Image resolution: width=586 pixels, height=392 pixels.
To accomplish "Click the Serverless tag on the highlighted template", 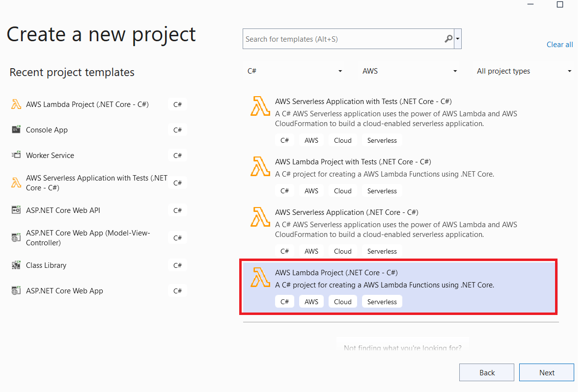I will click(x=382, y=301).
